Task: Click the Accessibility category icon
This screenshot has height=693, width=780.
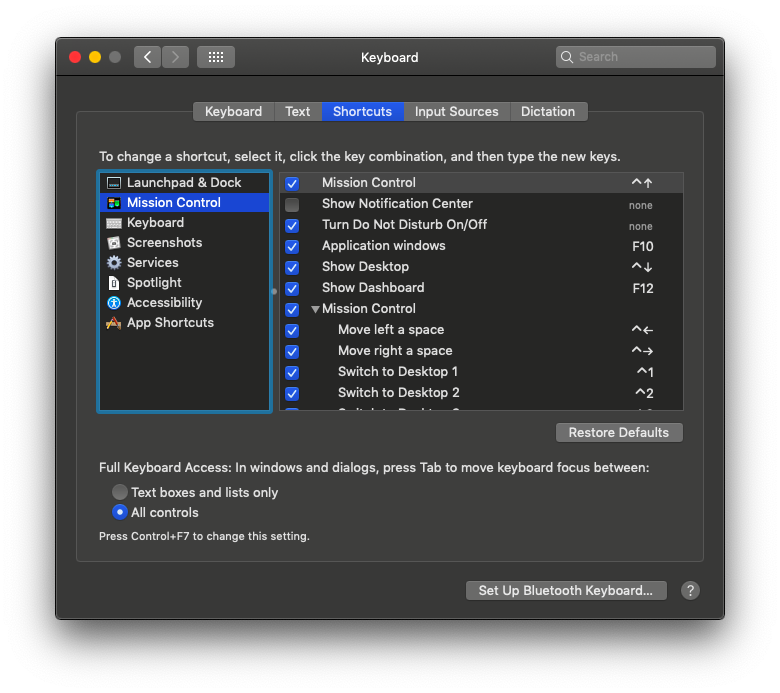Action: click(113, 302)
